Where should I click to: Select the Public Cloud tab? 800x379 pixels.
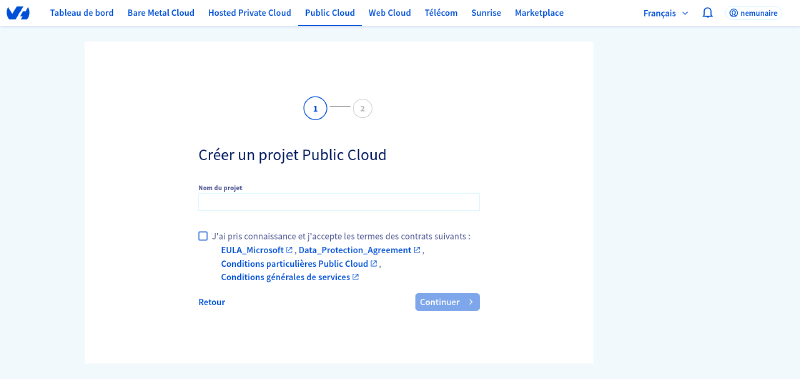[x=330, y=13]
